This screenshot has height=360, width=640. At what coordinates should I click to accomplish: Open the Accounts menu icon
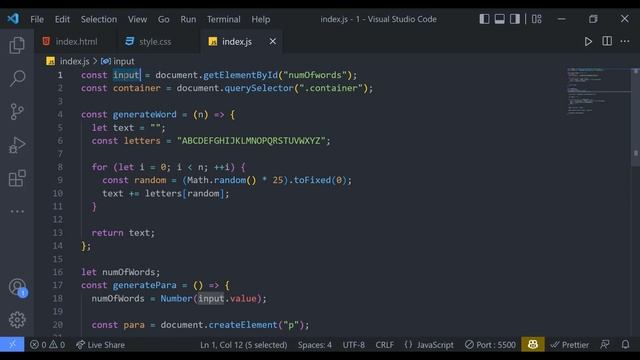[x=17, y=287]
